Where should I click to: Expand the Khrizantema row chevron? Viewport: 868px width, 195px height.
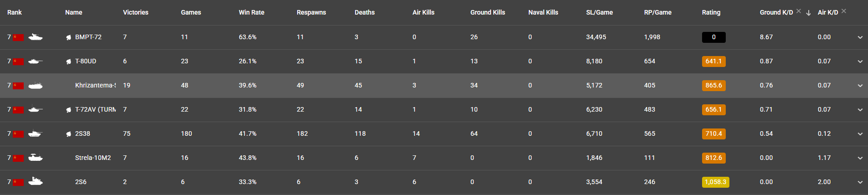pos(860,86)
